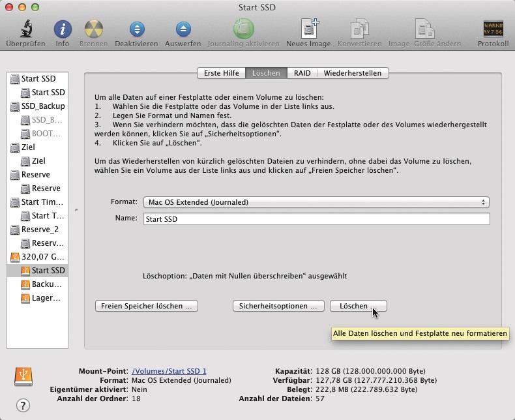The height and width of the screenshot is (420, 515).
Task: Click the sidebar splitter handle dot
Action: pyautogui.click(x=76, y=209)
